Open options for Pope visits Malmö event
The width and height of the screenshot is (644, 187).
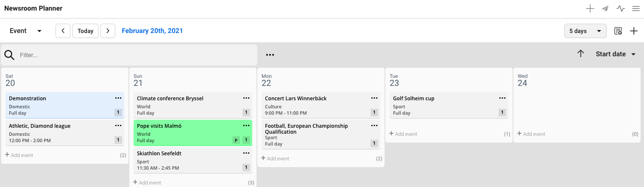tap(246, 126)
